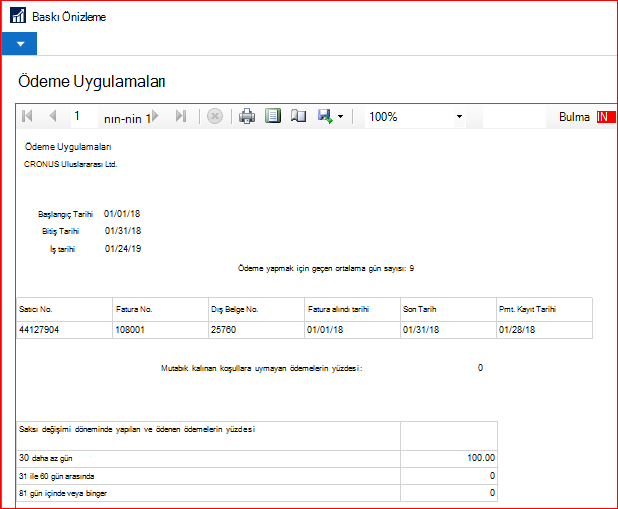Click the İş tarihi value 01/24/19

[x=123, y=249]
